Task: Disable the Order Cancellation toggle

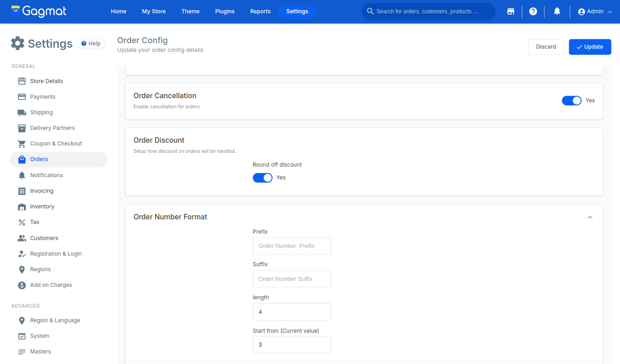Action: 571,101
